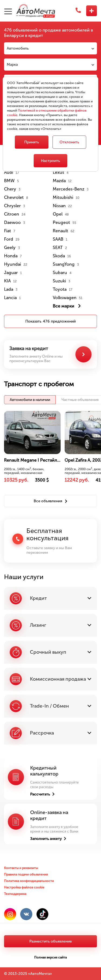
Task: Open the VK social icon
Action: 26,914
